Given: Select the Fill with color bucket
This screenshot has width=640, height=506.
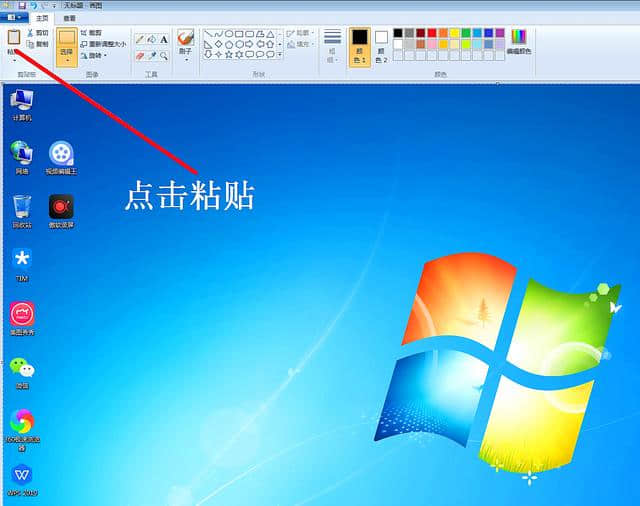Looking at the screenshot, I should point(152,39).
